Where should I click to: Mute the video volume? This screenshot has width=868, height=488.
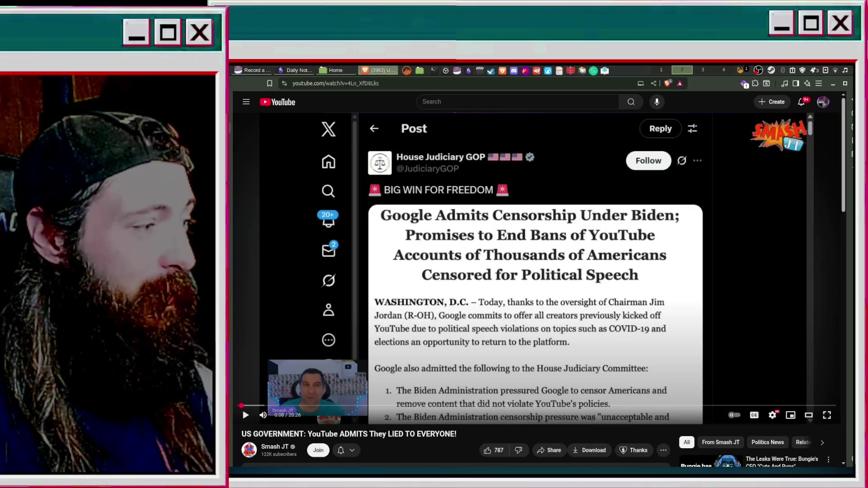(263, 415)
